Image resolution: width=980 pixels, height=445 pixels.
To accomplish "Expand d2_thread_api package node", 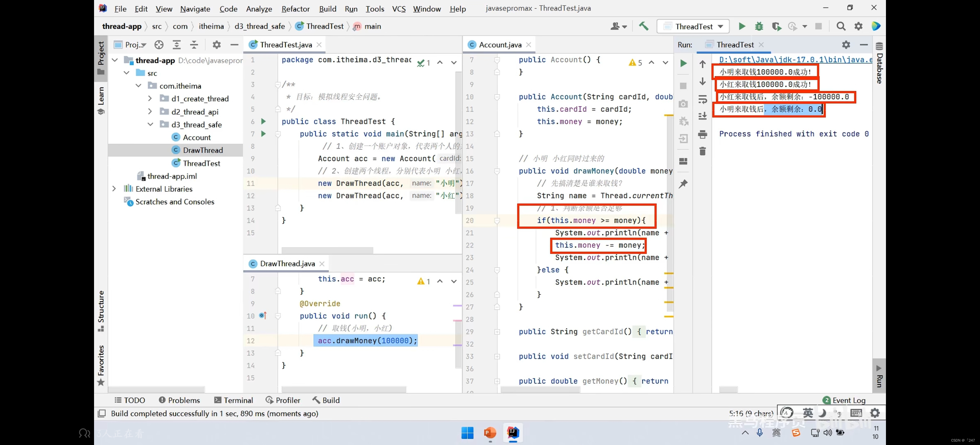I will coord(150,111).
